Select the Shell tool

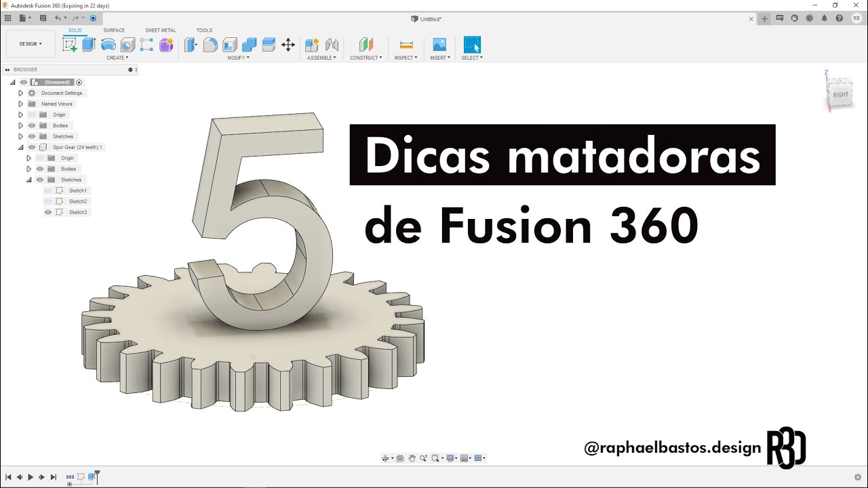point(230,45)
